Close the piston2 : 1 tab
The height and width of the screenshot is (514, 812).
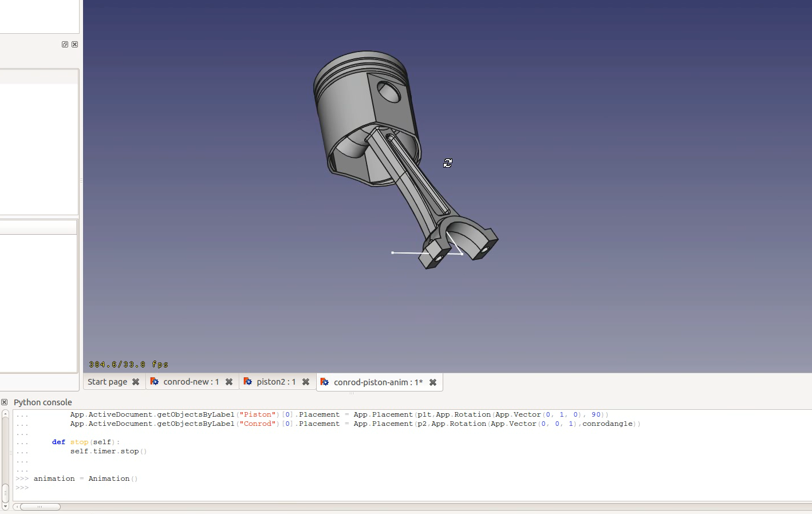[x=306, y=381]
